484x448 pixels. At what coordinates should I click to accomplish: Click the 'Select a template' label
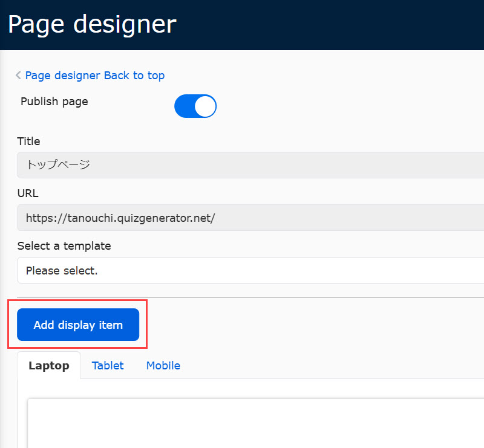point(64,246)
